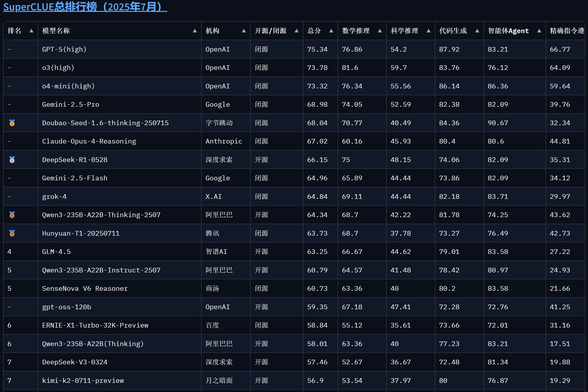Select the Gemini-2.5-Pro model name
The height and width of the screenshot is (392, 588).
(71, 105)
